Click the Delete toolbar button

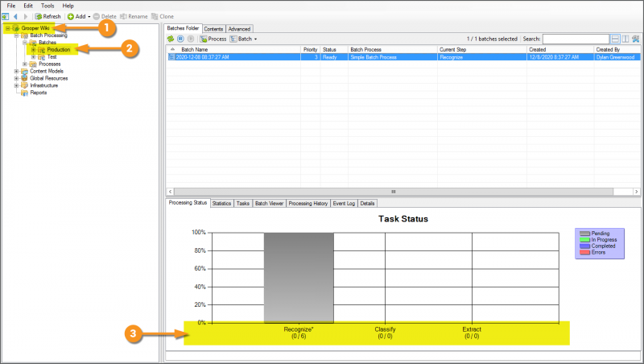coord(105,16)
